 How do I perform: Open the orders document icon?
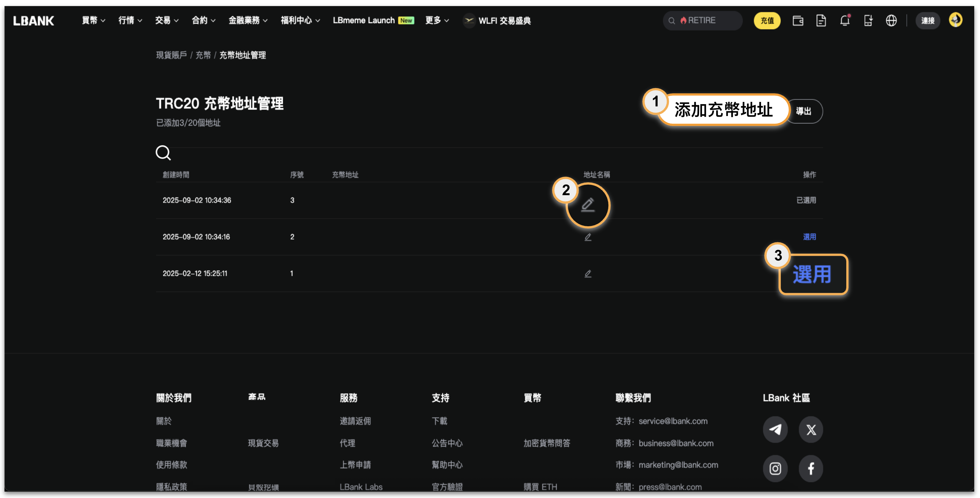pyautogui.click(x=821, y=21)
